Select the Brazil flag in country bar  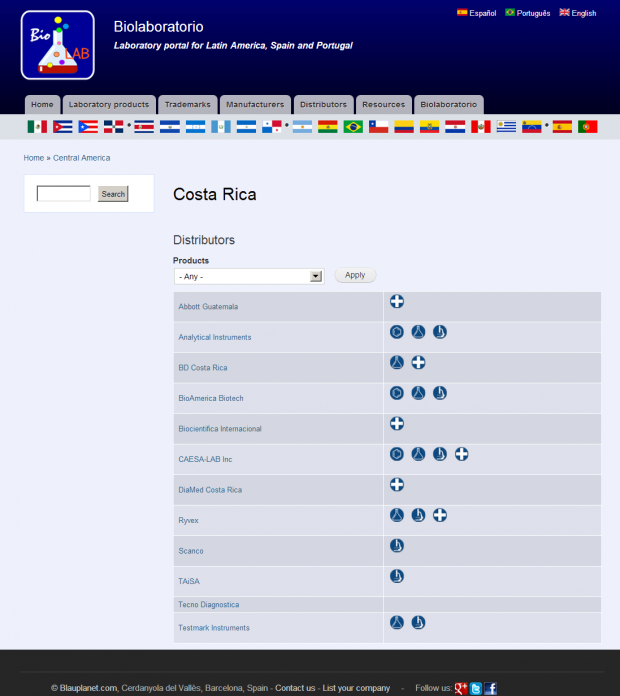coord(353,127)
